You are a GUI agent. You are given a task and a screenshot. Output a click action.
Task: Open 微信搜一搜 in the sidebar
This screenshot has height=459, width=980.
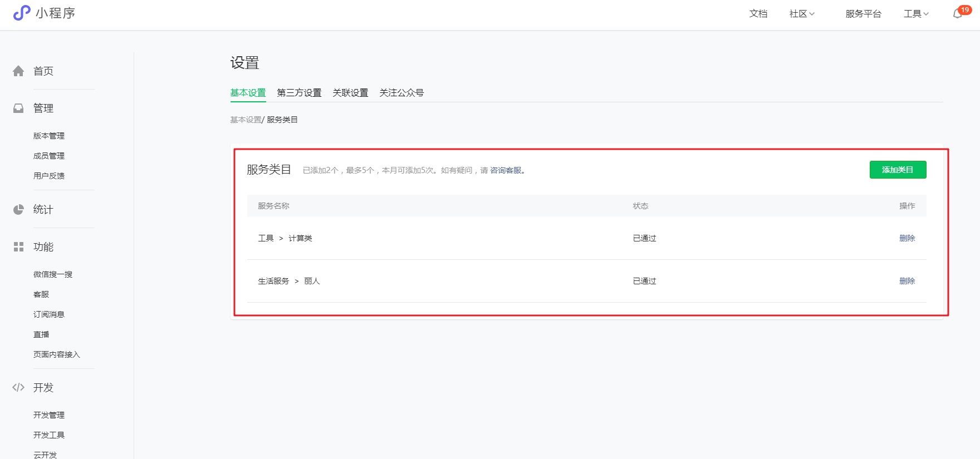[x=53, y=274]
